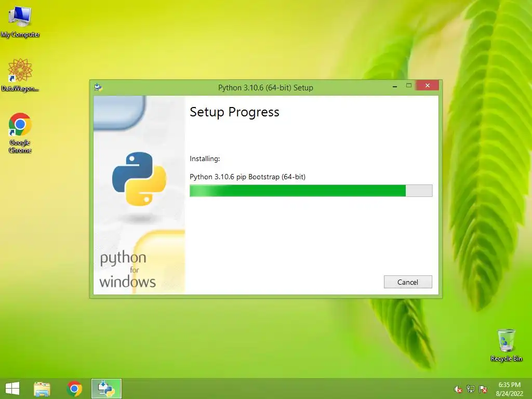Viewport: 532px width, 399px height.
Task: Open network status tray icon
Action: click(x=471, y=389)
